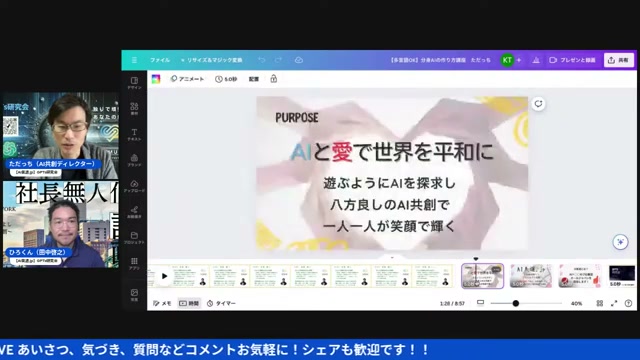Open the Canva hamburger main menu

(134, 60)
